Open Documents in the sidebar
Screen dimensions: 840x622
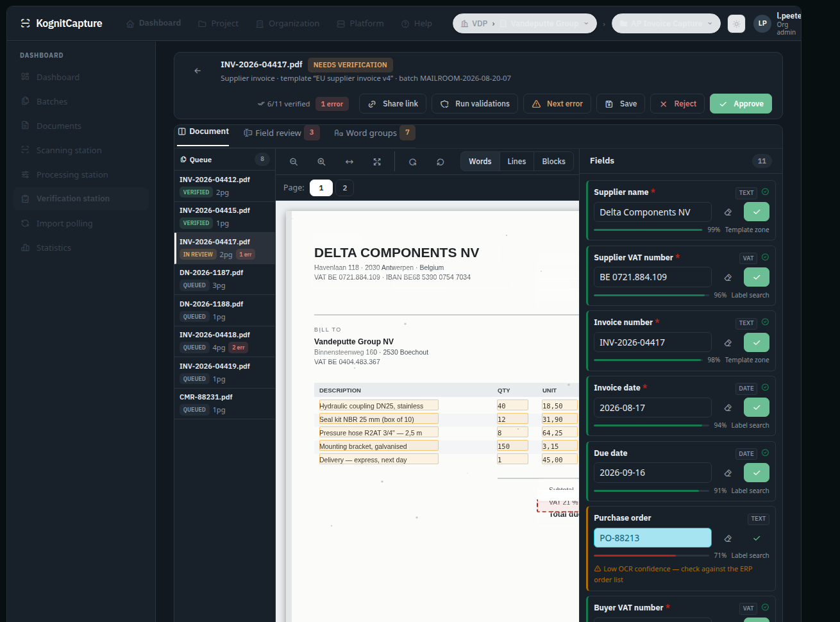[x=81, y=126]
